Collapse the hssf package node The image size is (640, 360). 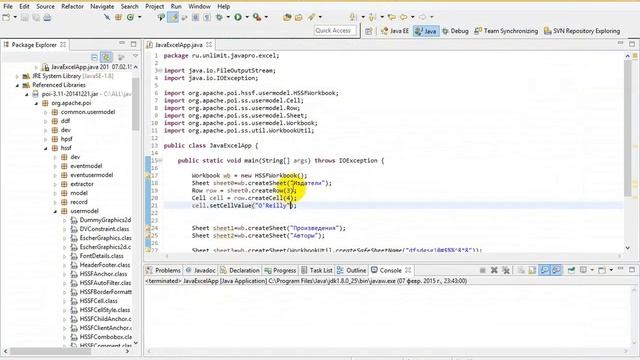[45, 148]
